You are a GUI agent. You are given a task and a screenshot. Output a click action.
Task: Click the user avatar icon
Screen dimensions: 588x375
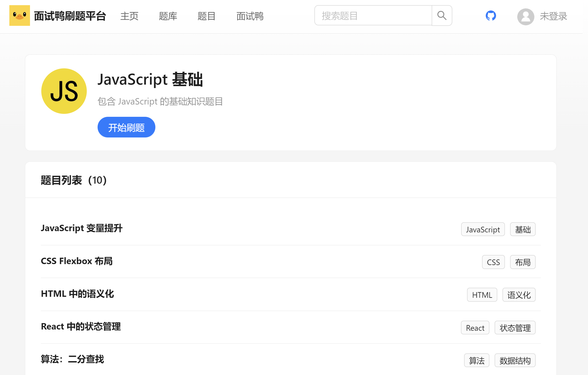pos(525,16)
